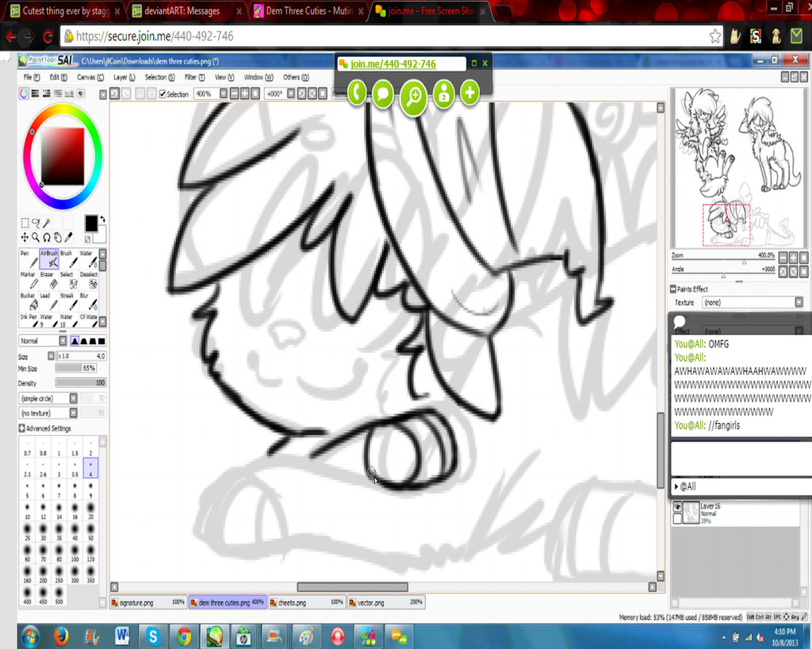Click the undo button in toolbar
This screenshot has height=649, width=812.
[x=114, y=94]
